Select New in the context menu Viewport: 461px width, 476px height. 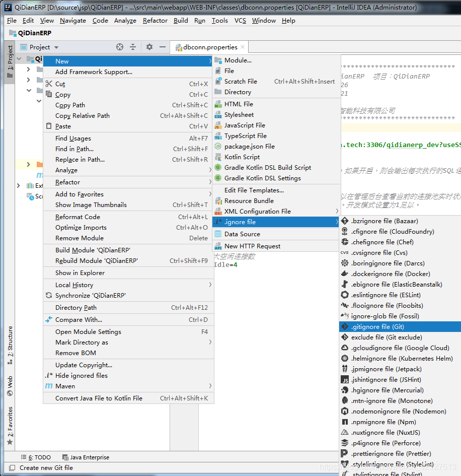click(x=128, y=61)
